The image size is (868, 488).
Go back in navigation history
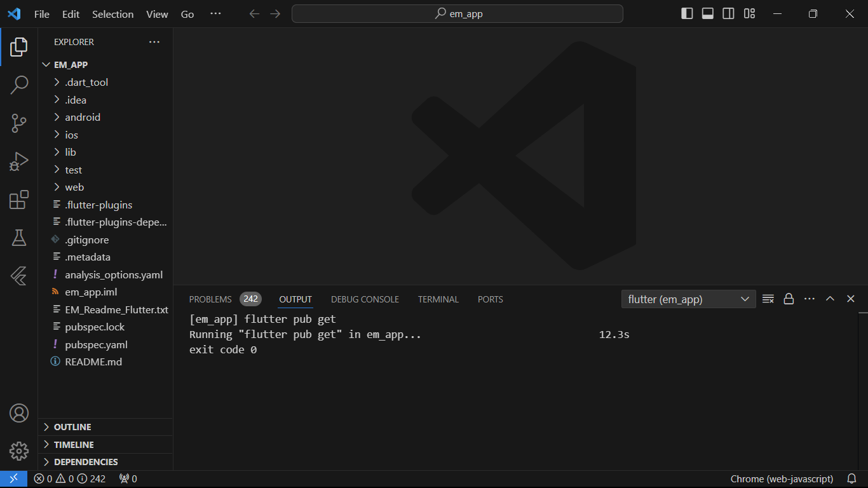[254, 13]
